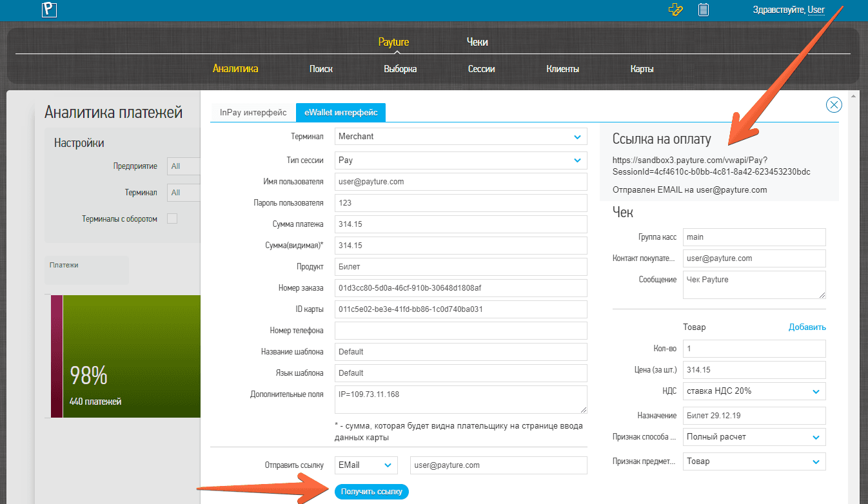Open the Payture top menu section
Image resolution: width=868 pixels, height=504 pixels.
click(393, 43)
